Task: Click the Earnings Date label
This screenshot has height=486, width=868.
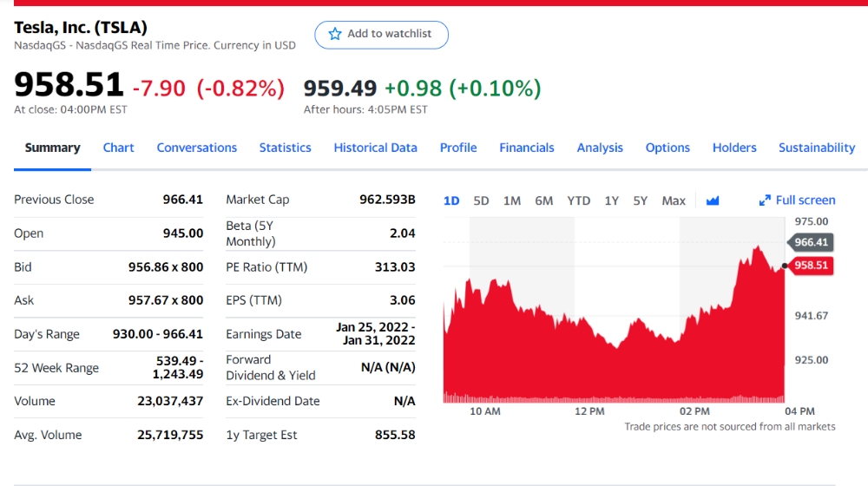Action: (264, 334)
